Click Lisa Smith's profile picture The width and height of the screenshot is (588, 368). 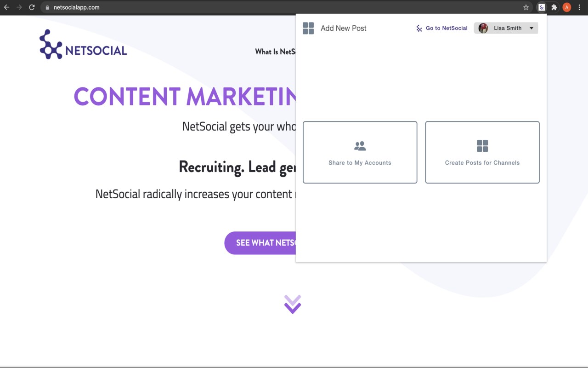[483, 28]
